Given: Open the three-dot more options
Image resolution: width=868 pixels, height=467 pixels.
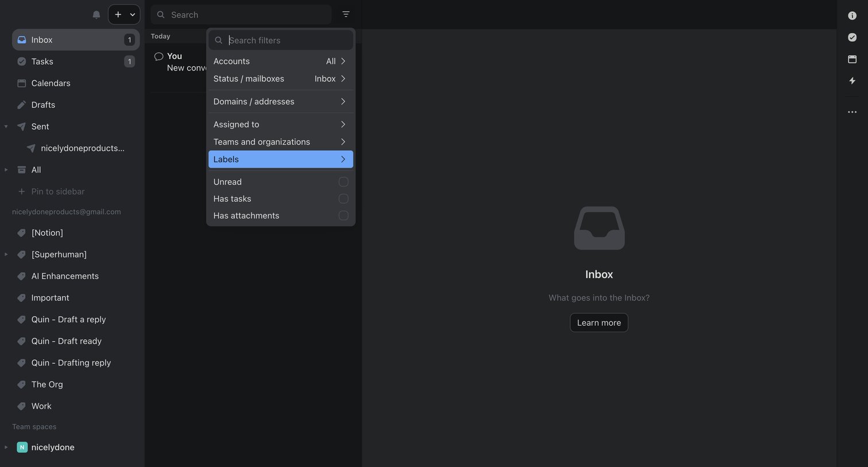Looking at the screenshot, I should tap(852, 112).
